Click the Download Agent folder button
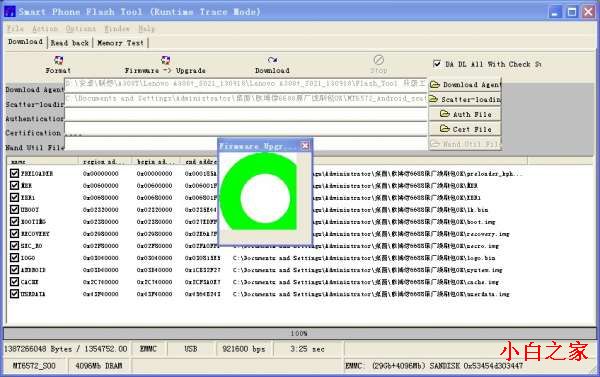600x377 pixels. [x=465, y=85]
